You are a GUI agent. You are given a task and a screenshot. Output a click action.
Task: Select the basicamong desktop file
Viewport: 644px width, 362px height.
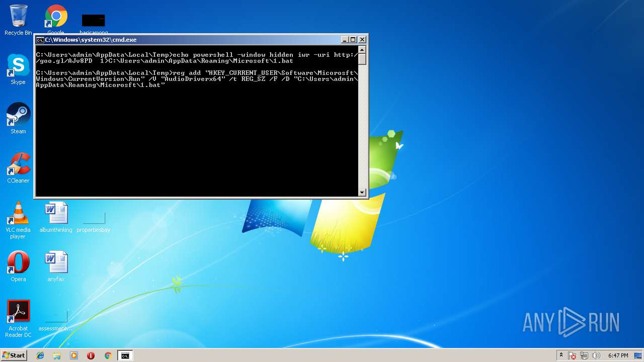coord(94,24)
